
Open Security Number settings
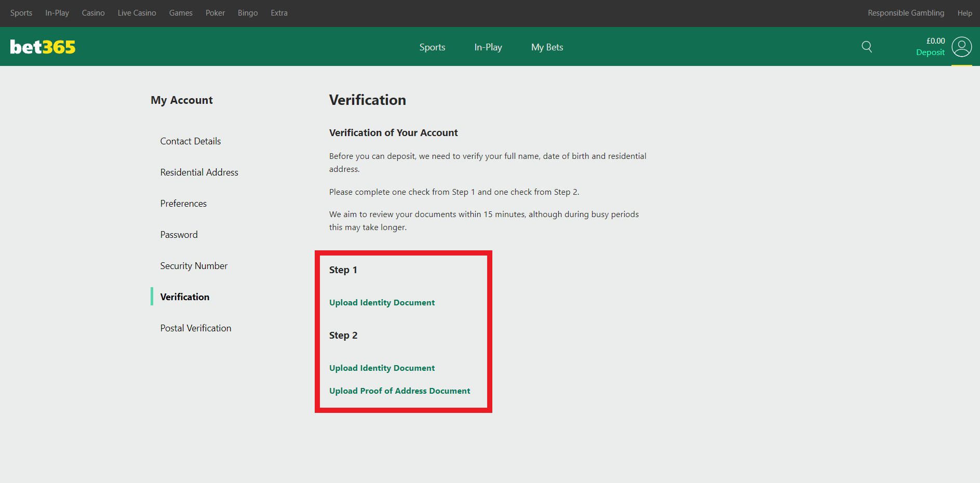[x=194, y=266]
